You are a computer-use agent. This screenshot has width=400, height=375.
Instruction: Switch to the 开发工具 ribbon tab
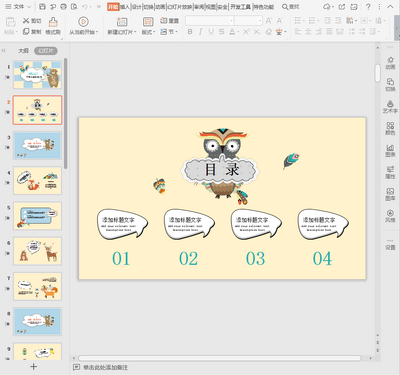click(x=240, y=7)
